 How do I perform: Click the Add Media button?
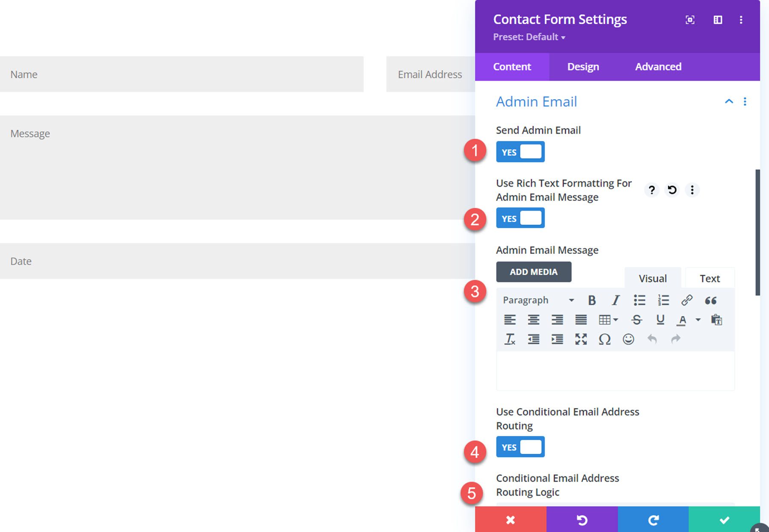534,272
